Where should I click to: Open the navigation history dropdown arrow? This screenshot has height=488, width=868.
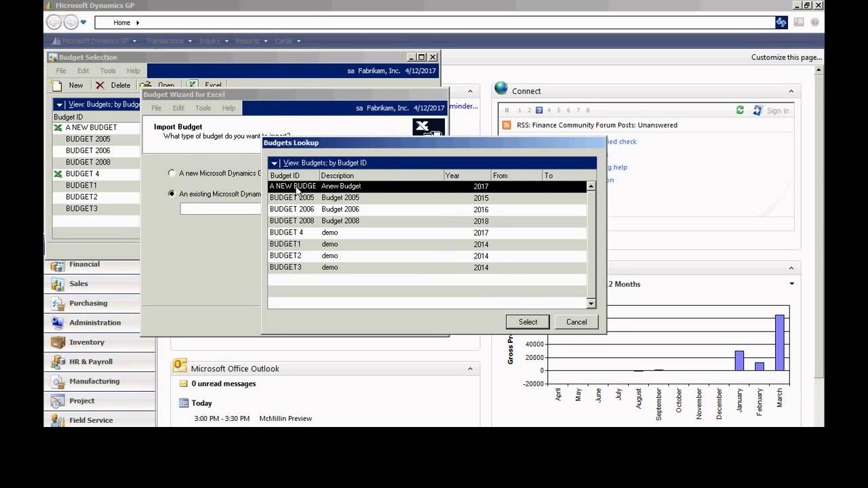coord(83,22)
